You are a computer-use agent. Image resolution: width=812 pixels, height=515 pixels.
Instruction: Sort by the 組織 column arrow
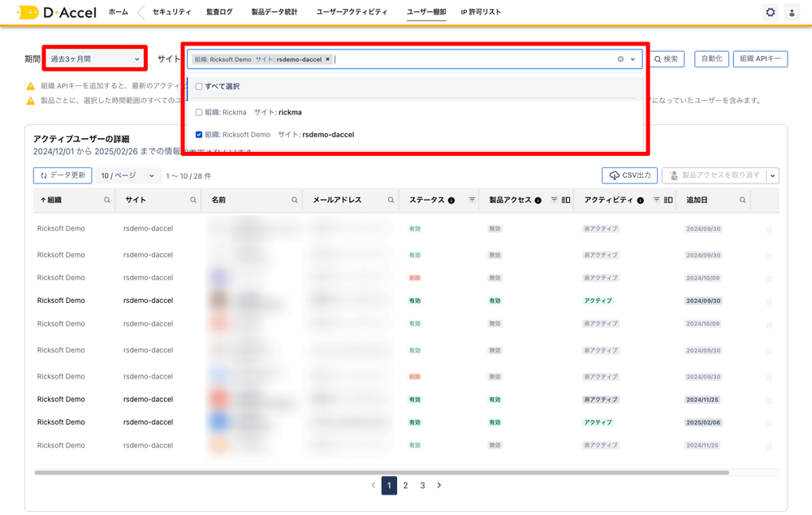coord(43,200)
